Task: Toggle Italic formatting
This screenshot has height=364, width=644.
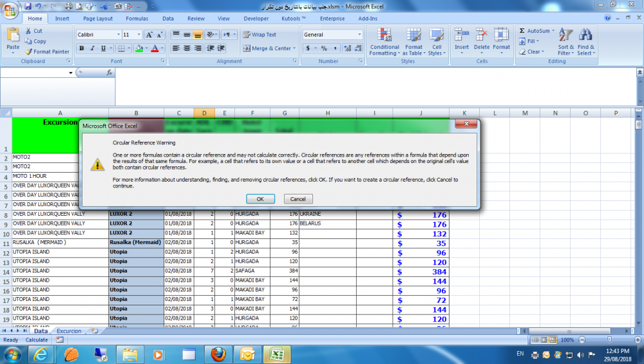Action: click(x=92, y=48)
